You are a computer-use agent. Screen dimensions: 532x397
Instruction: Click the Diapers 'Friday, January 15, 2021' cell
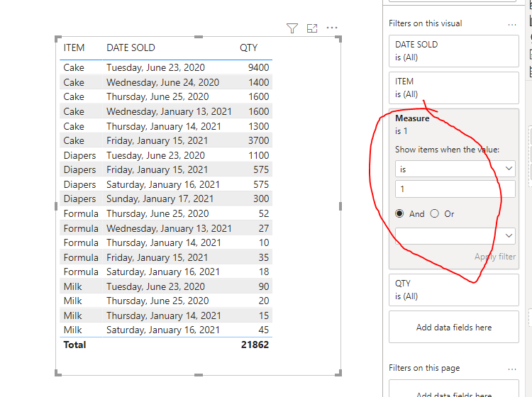[x=157, y=170]
